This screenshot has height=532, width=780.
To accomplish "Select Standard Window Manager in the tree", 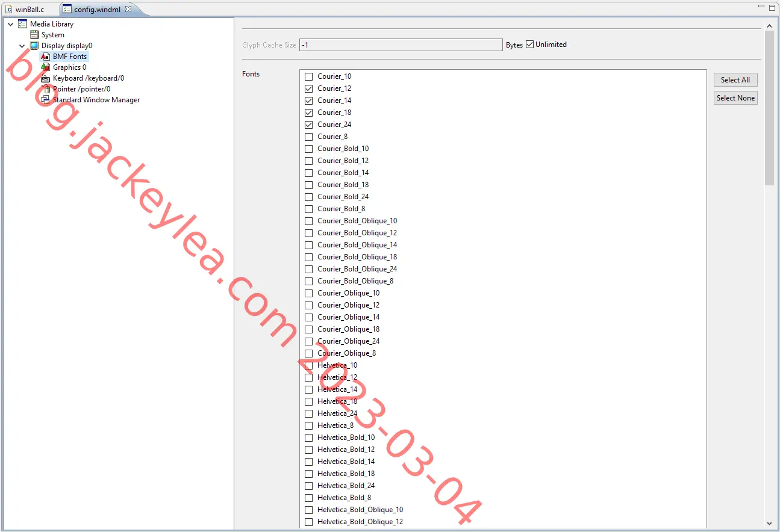I will point(96,100).
